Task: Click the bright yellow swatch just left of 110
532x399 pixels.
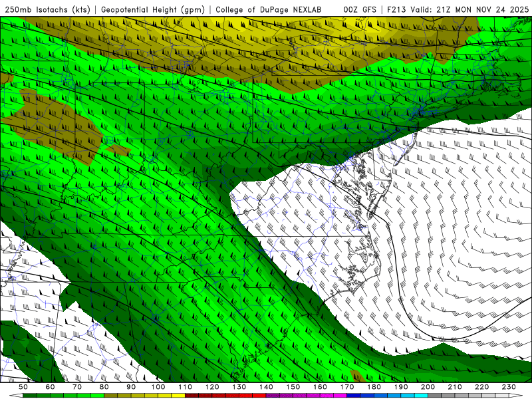Action: (x=178, y=396)
